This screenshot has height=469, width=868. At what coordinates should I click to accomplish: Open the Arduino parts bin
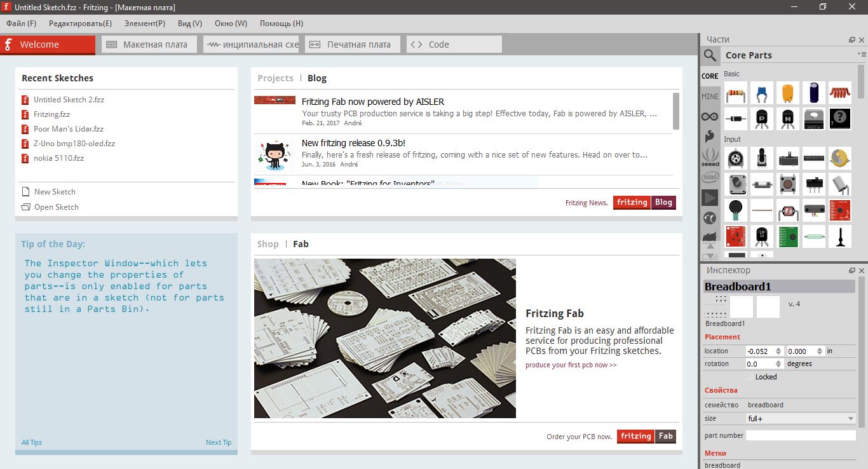[x=710, y=116]
